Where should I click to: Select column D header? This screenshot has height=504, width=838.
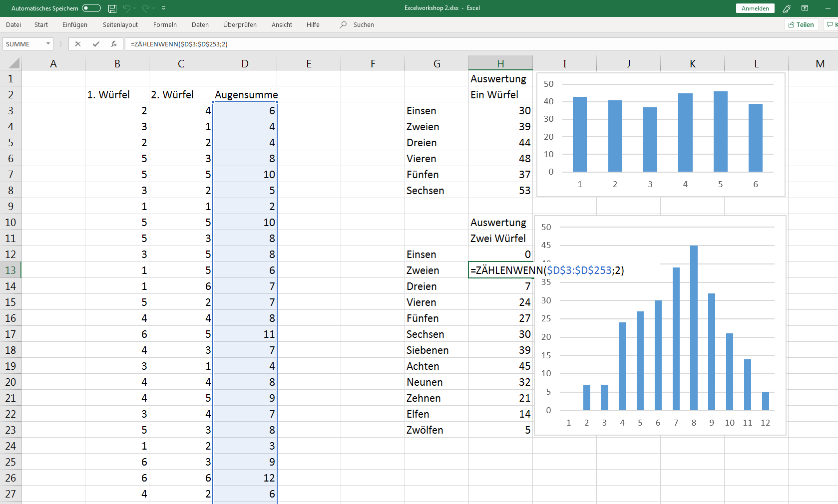coord(245,63)
